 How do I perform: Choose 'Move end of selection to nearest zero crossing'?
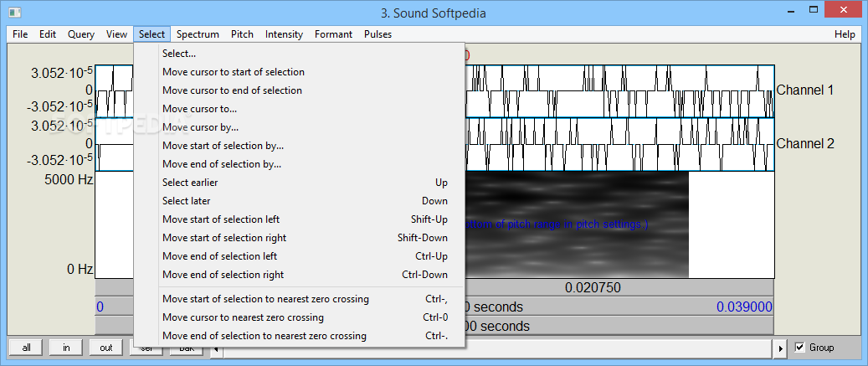pyautogui.click(x=299, y=336)
